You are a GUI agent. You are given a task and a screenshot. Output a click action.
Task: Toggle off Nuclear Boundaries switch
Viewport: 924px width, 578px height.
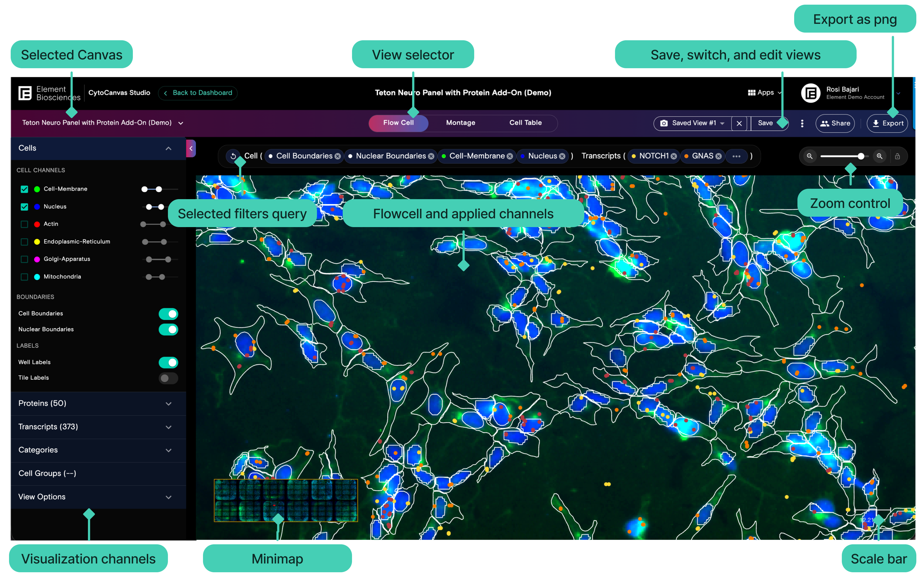(x=168, y=330)
